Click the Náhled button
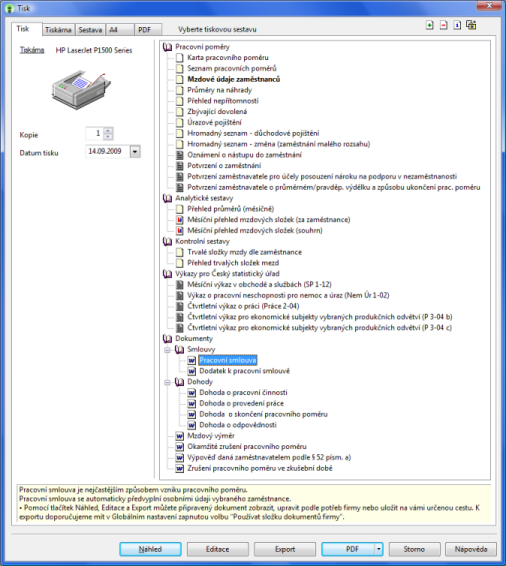This screenshot has width=506, height=566. click(151, 549)
